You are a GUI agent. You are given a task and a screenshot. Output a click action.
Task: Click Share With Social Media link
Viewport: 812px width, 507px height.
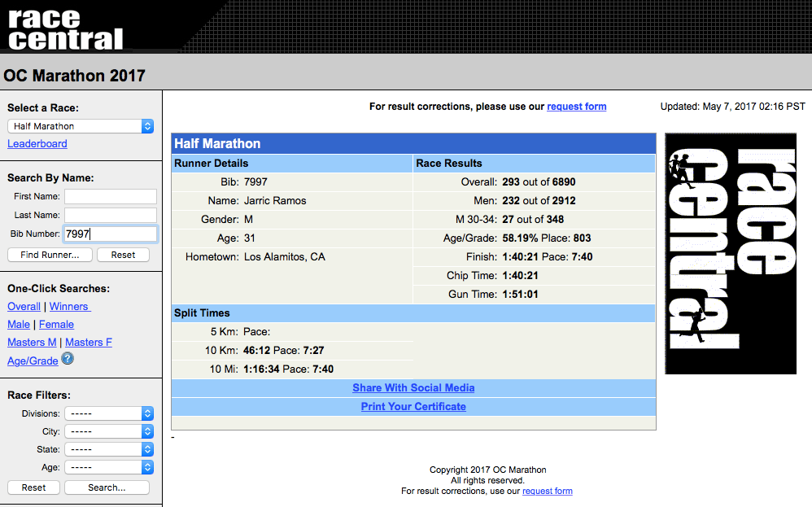[x=413, y=388]
